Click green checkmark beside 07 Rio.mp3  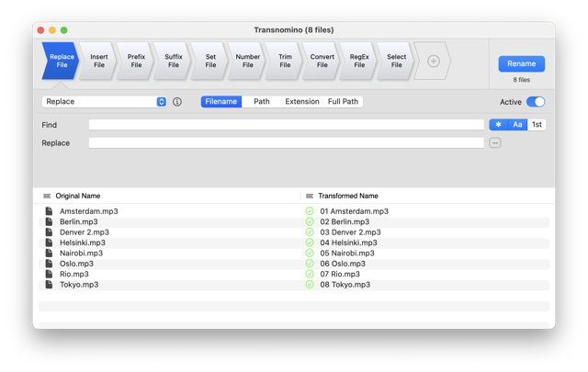click(x=310, y=274)
